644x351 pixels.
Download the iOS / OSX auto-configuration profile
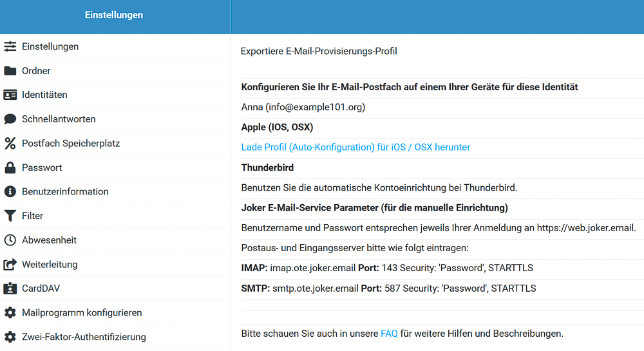click(355, 147)
